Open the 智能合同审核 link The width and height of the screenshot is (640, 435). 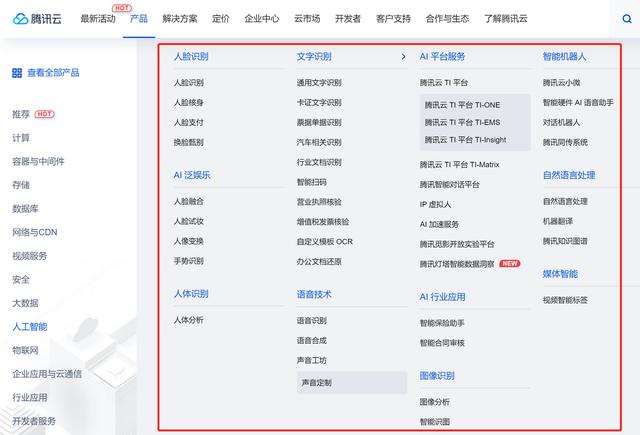click(x=442, y=343)
